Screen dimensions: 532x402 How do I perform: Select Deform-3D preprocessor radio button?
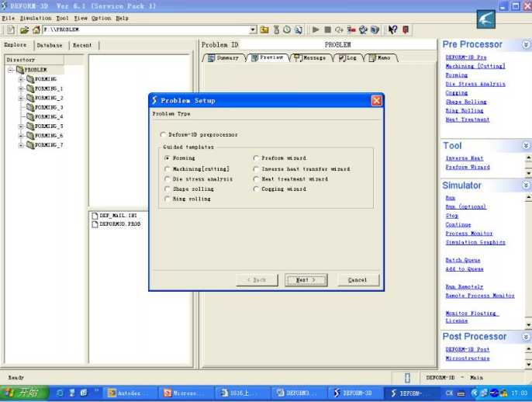(163, 135)
